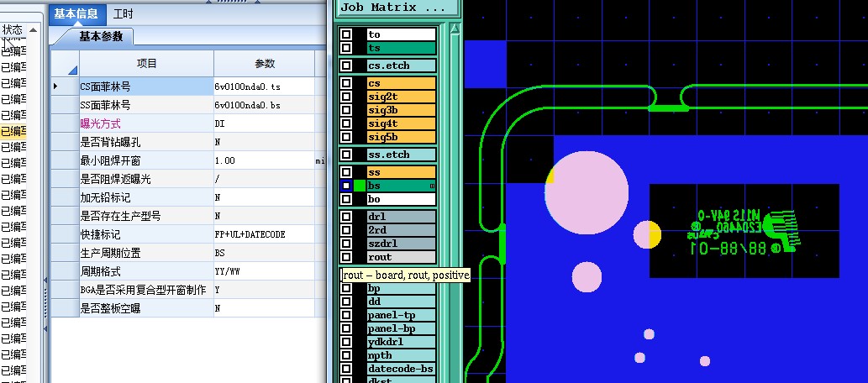Select the ts layer name
The width and height of the screenshot is (868, 383).
402,48
